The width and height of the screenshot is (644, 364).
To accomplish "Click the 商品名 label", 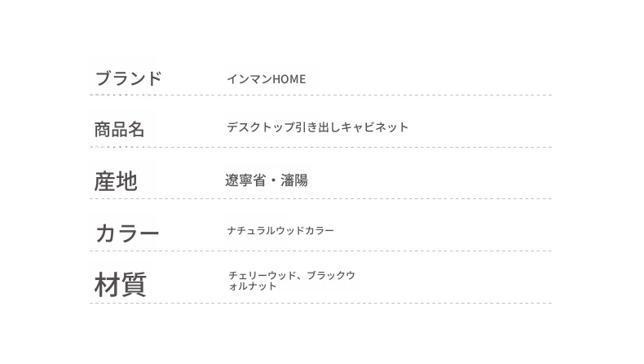I will tap(119, 130).
